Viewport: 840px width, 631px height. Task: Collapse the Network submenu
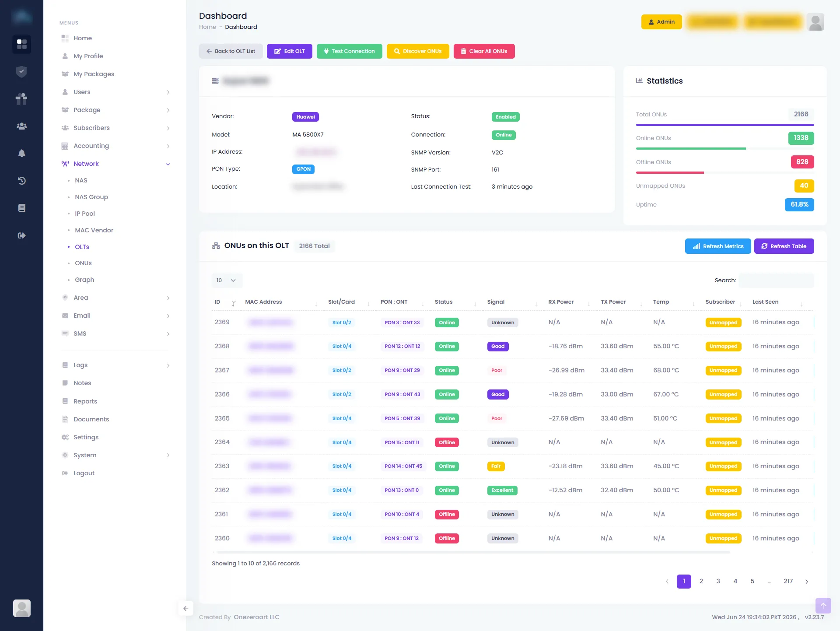168,164
